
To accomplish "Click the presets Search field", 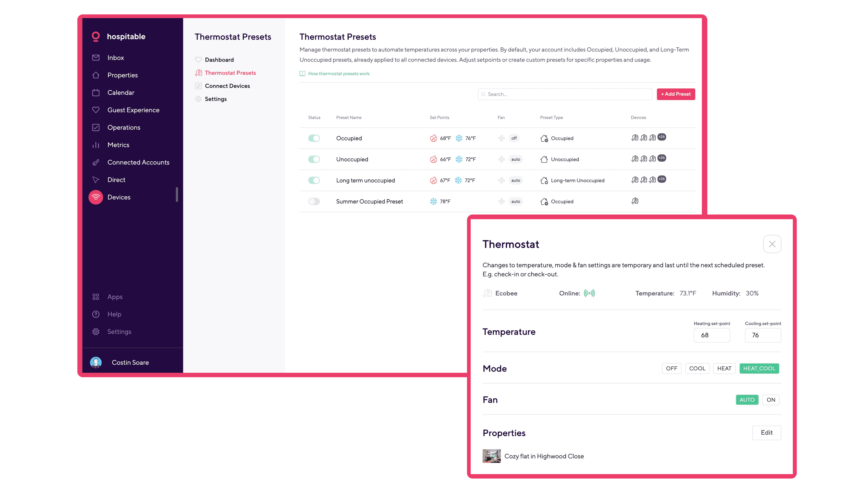I will 565,94.
